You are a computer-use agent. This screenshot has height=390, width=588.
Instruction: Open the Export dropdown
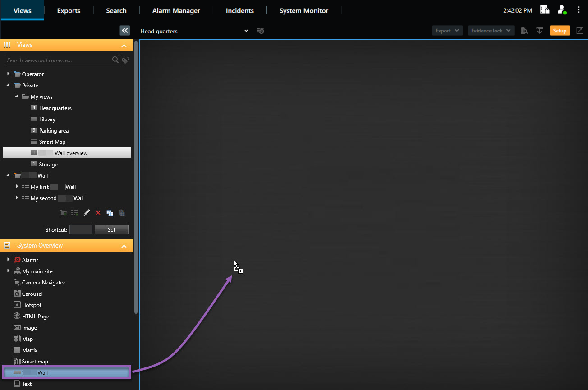[x=447, y=30]
